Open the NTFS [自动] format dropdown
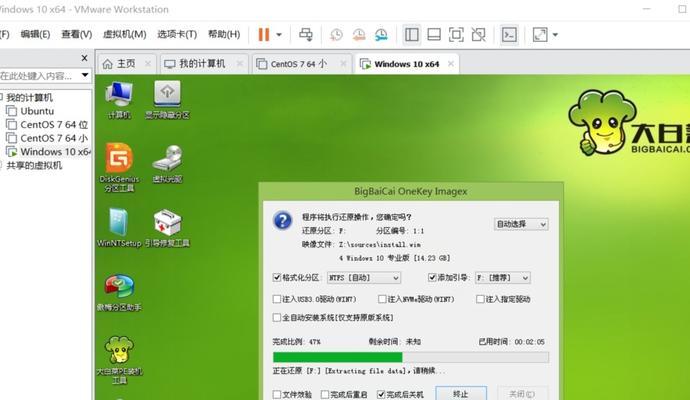The width and height of the screenshot is (690, 400). (x=363, y=278)
